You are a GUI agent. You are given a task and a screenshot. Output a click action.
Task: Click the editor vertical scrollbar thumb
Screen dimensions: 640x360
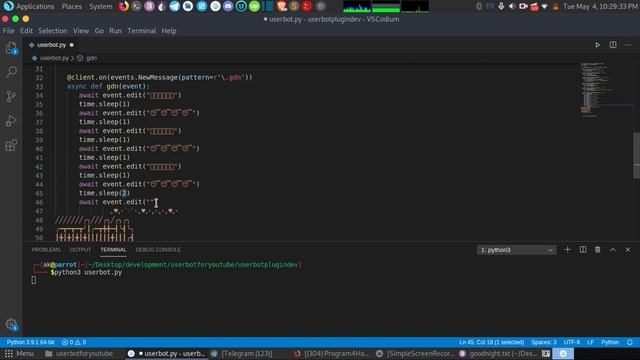pyautogui.click(x=636, y=155)
